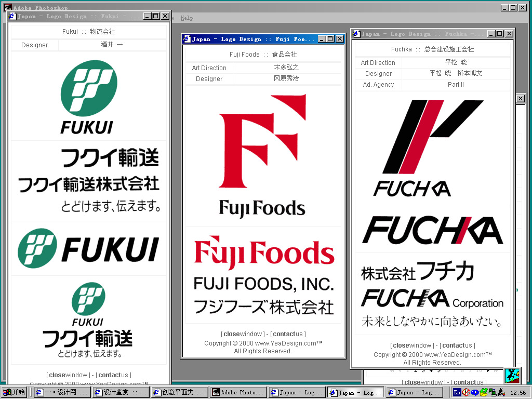This screenshot has height=399, width=532.
Task: Click the 'Fukui :: 物流会社' heading
Action: pos(88,32)
